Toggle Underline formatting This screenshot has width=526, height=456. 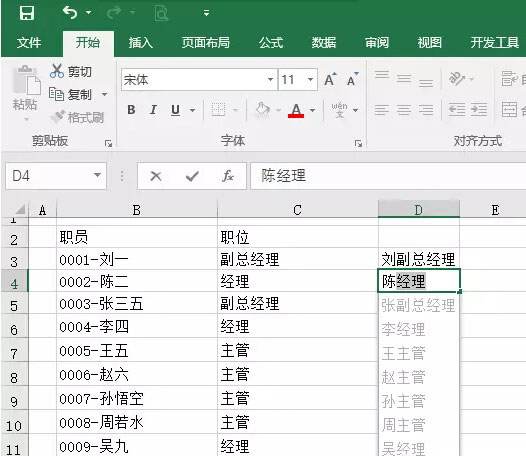pos(175,110)
